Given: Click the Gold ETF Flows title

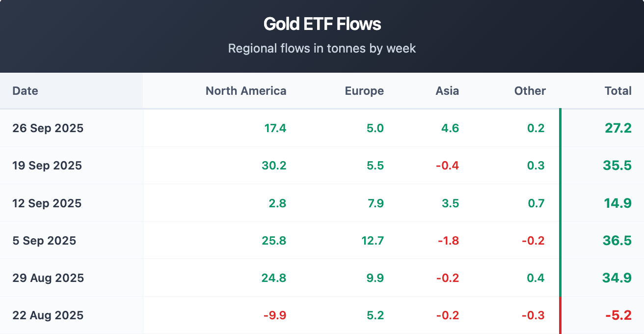Looking at the screenshot, I should tap(322, 24).
